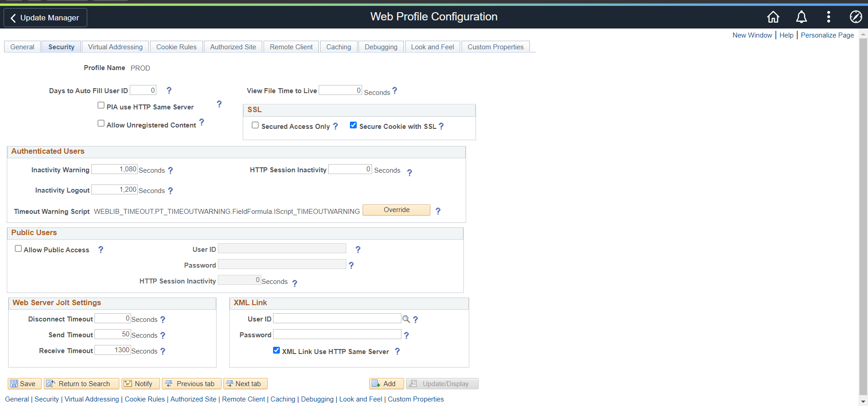Screen dimensions: 868x406
Task: Click the Days to Auto Fill User ID field
Action: tap(143, 90)
